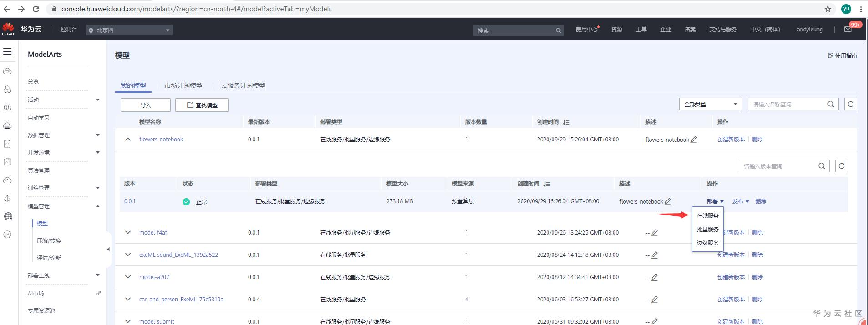
Task: Edit description pencil for model-f4af
Action: tap(655, 233)
